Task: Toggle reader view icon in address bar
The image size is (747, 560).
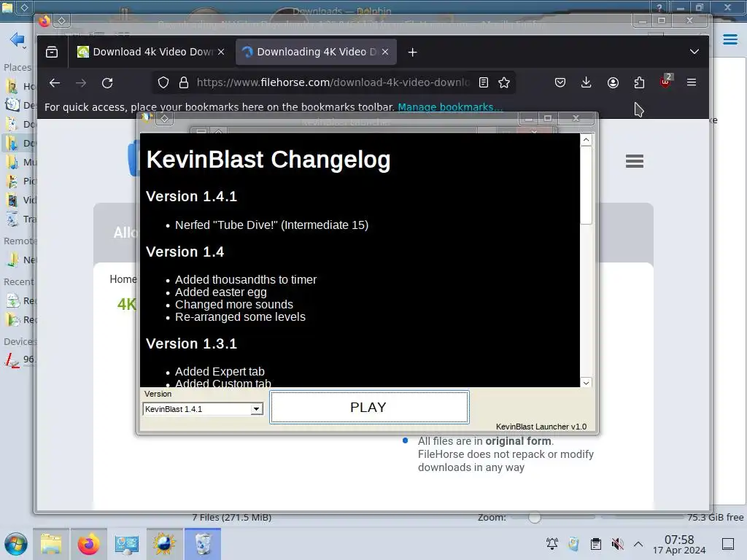Action: pos(484,82)
